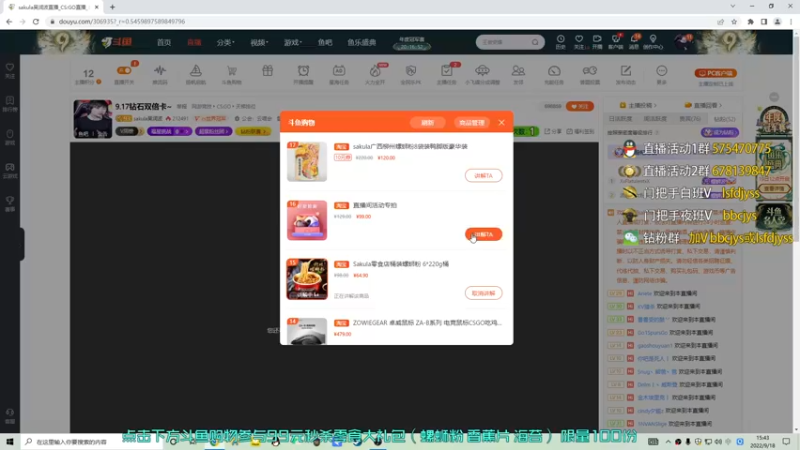
Task: Open the pink gift box product thumbnail
Action: point(307,220)
